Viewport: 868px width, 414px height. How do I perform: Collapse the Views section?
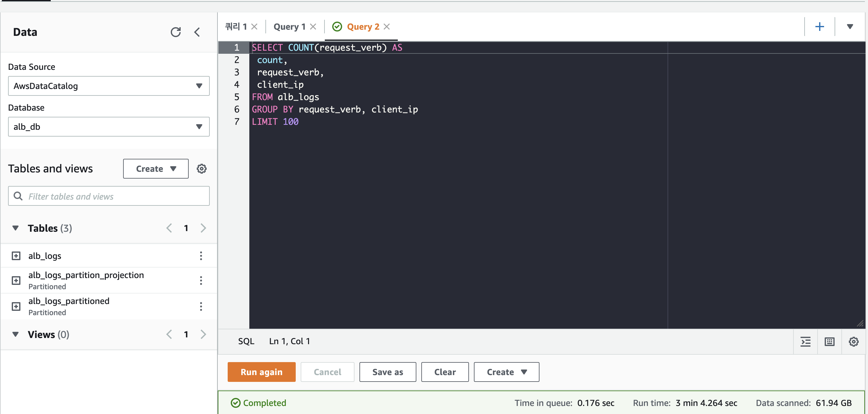15,334
